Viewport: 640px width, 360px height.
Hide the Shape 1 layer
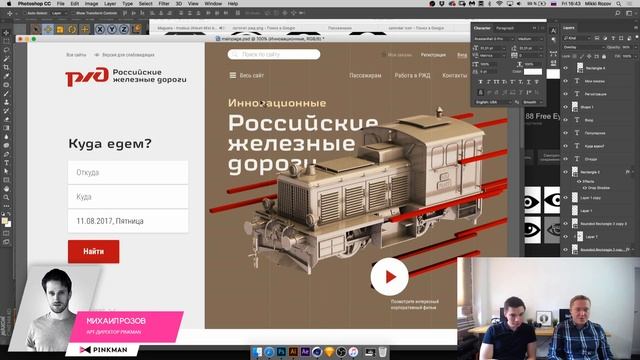[x=565, y=107]
